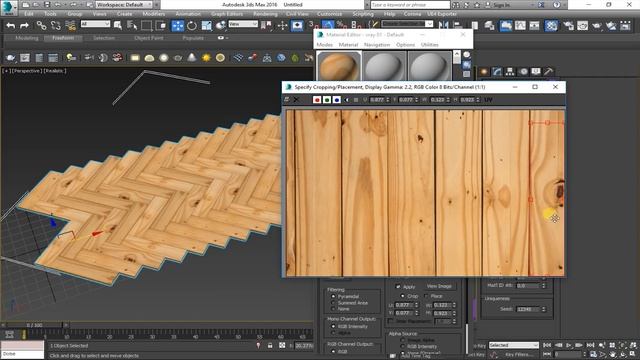
Task: Activate the Select and Link tool
Action: click(x=41, y=25)
